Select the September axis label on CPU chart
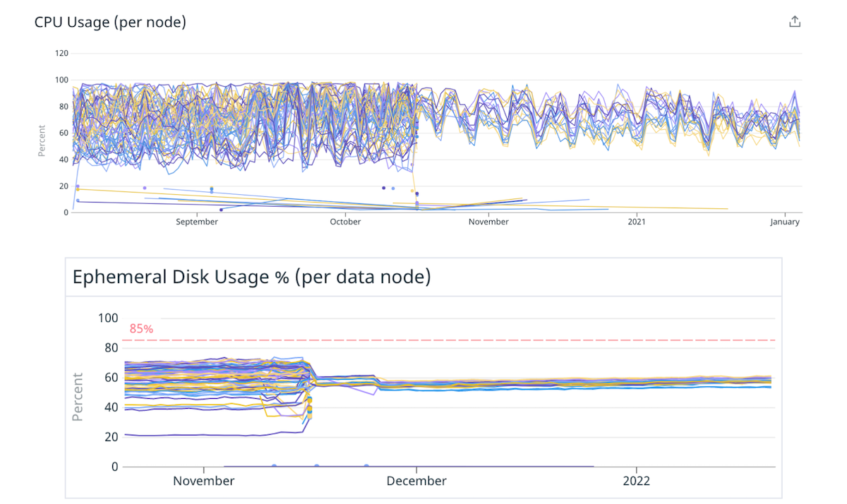 tap(197, 221)
